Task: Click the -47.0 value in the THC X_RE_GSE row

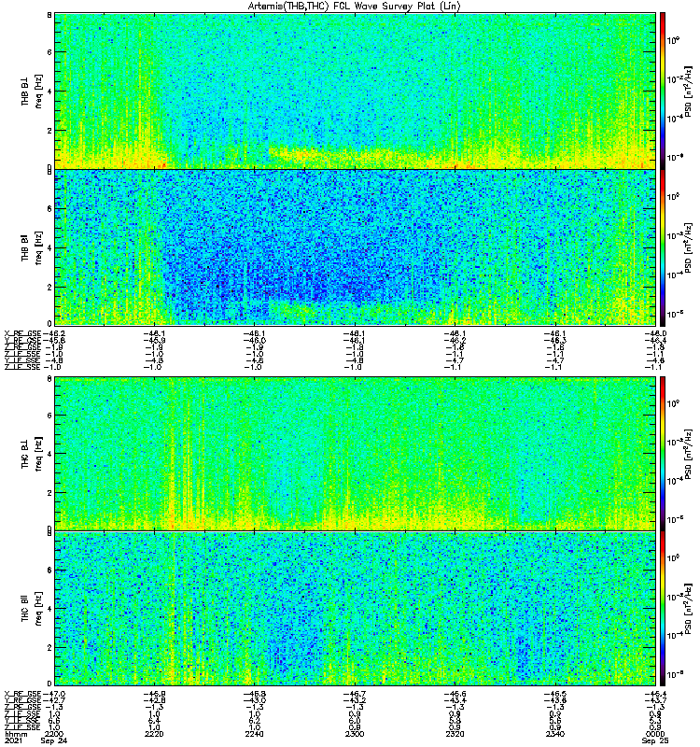Action: coord(54,694)
